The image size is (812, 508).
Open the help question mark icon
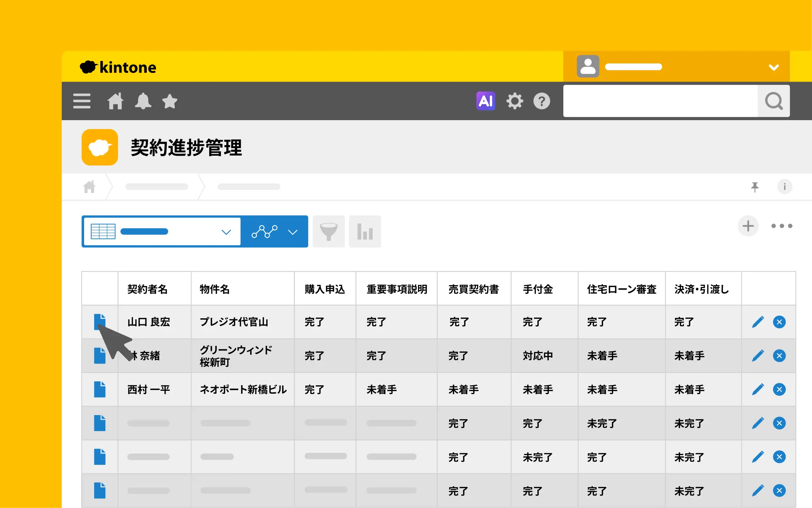coord(542,101)
